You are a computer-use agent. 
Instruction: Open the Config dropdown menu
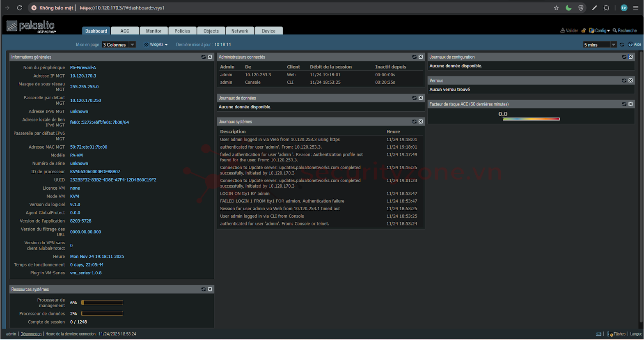pos(600,30)
